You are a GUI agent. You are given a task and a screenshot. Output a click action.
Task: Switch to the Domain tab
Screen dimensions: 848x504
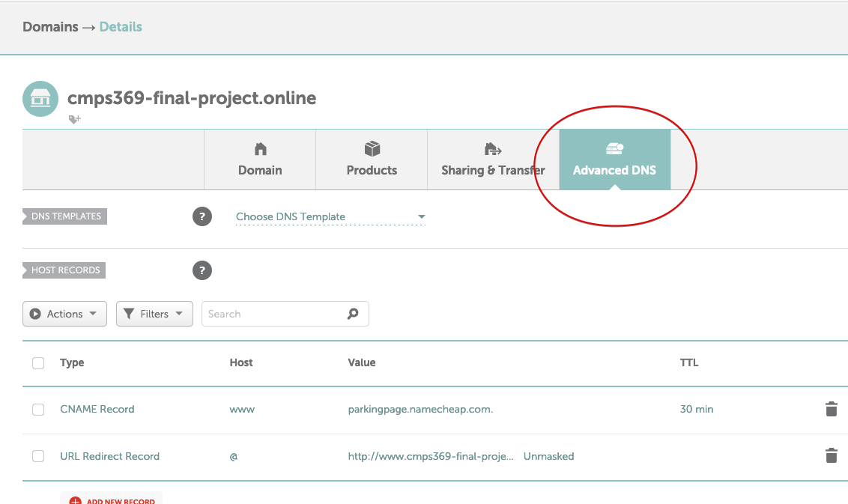click(260, 160)
